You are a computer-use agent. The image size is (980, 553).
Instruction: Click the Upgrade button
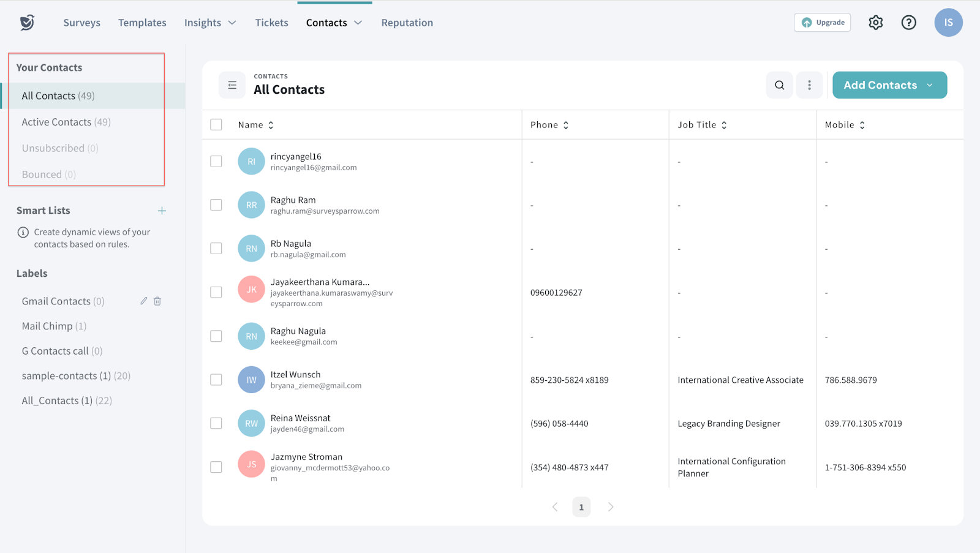[x=822, y=23]
